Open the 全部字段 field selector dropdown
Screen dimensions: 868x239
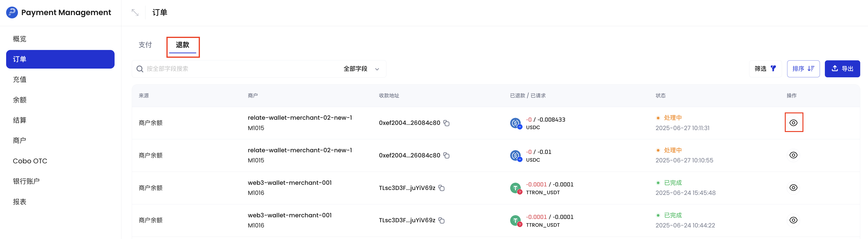pos(360,68)
